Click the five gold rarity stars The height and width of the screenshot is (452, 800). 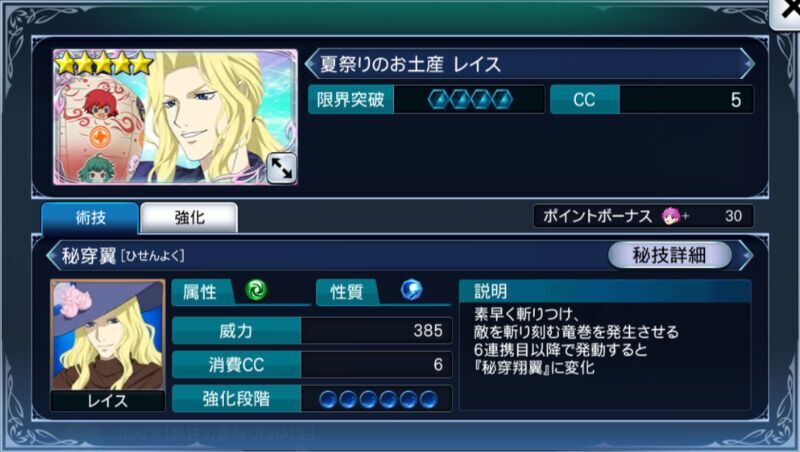point(104,64)
